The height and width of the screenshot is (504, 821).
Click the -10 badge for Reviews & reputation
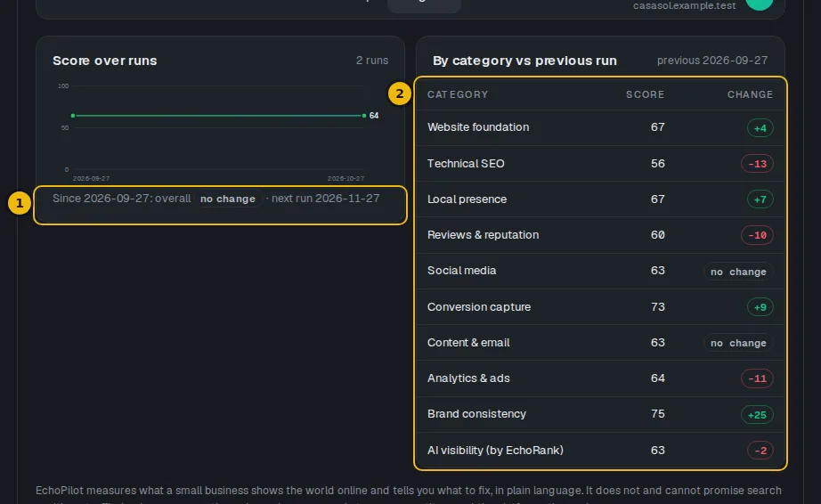tap(757, 235)
